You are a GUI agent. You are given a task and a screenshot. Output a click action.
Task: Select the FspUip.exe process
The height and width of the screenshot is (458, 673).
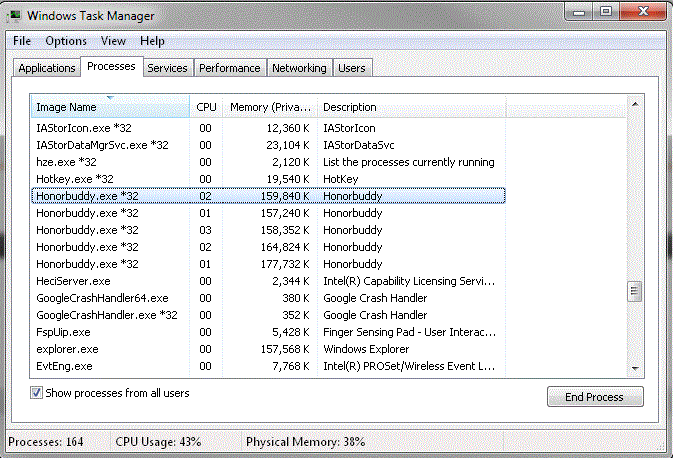pyautogui.click(x=268, y=332)
